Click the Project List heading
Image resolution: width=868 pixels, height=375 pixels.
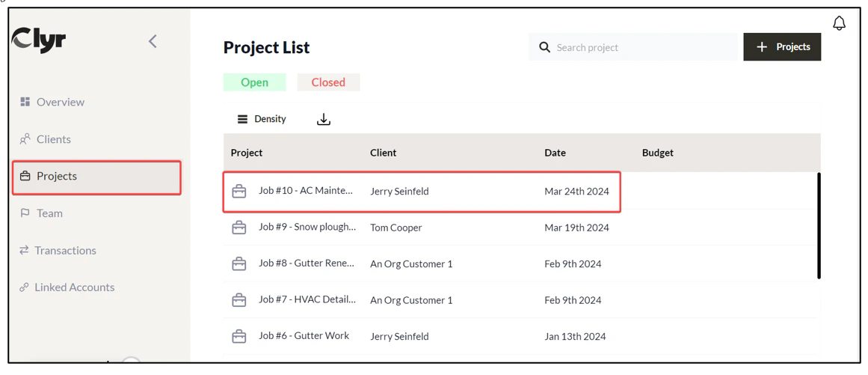[x=266, y=48]
